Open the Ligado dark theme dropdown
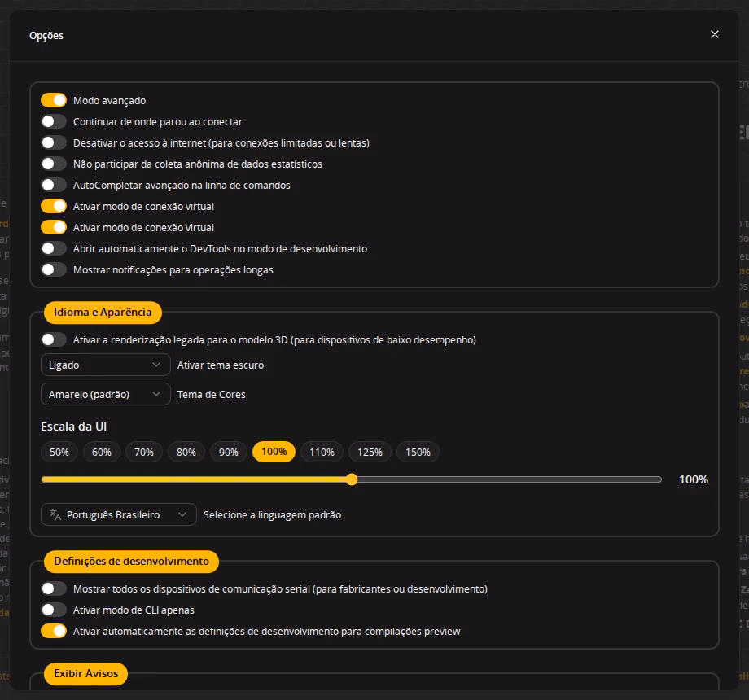The image size is (749, 700). [106, 365]
